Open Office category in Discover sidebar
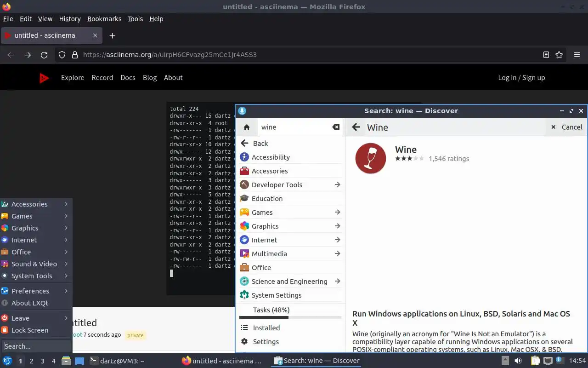 [290, 267]
